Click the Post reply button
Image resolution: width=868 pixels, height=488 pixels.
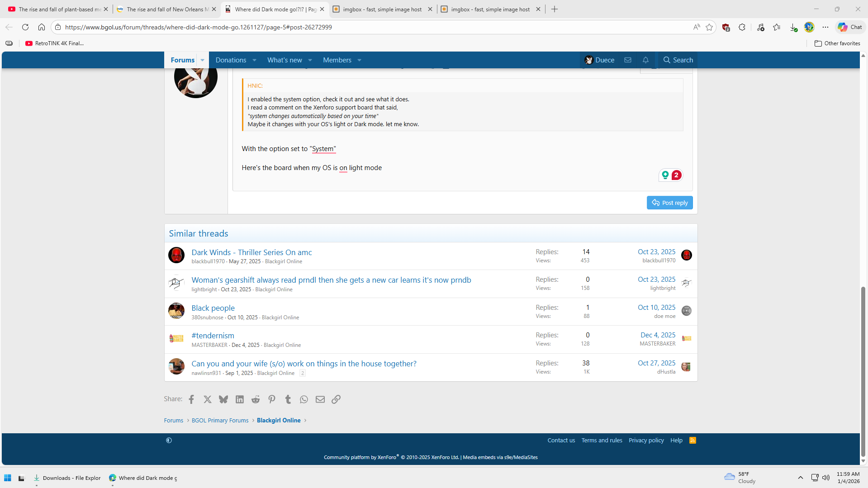669,203
